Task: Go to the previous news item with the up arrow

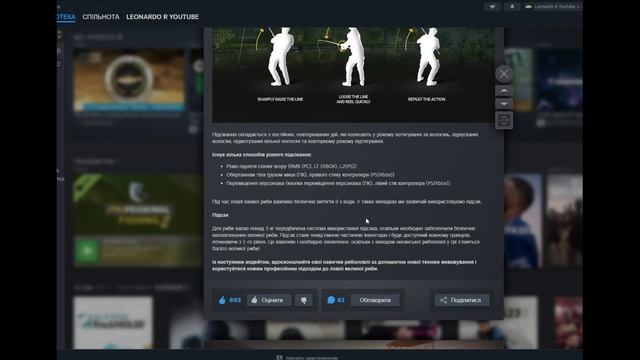Action: point(504,91)
